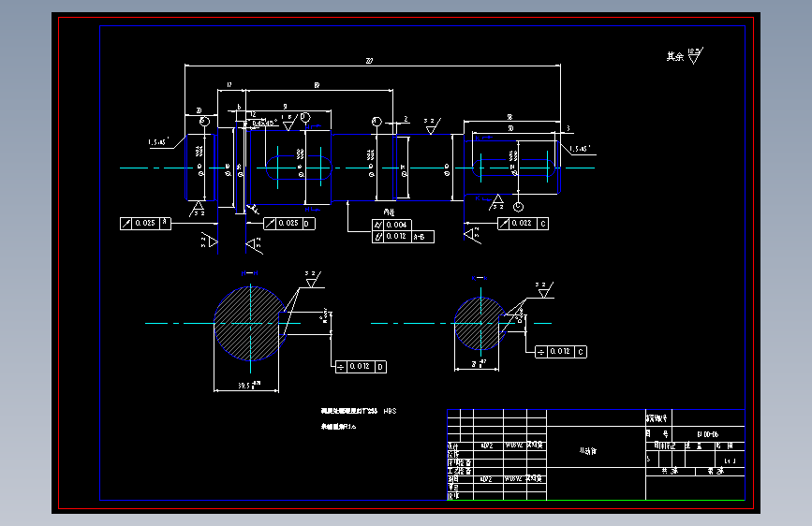Click the 17 length dimension text
Image resolution: width=812 pixels, height=526 pixels.
(229, 85)
